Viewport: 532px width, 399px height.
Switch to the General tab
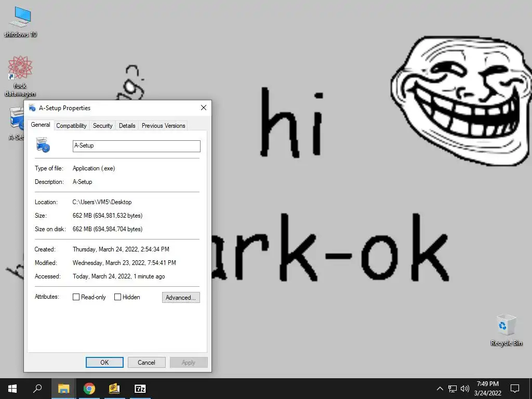pyautogui.click(x=41, y=125)
